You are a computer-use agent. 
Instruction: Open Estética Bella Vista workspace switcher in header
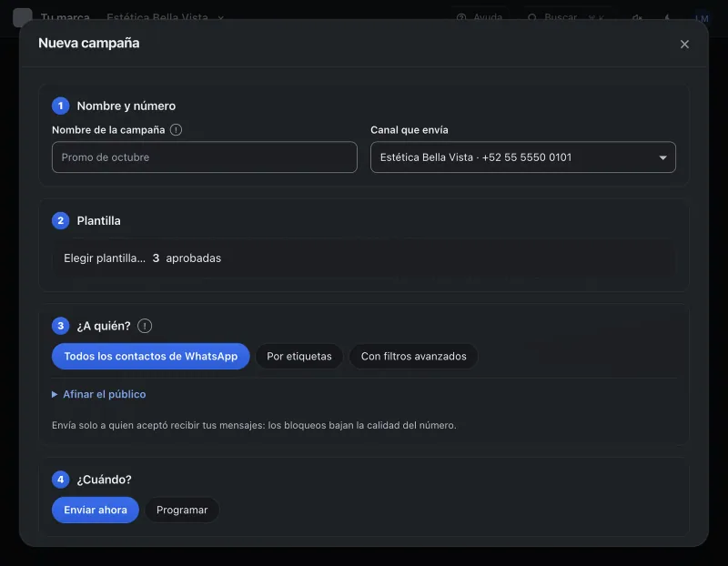(166, 17)
